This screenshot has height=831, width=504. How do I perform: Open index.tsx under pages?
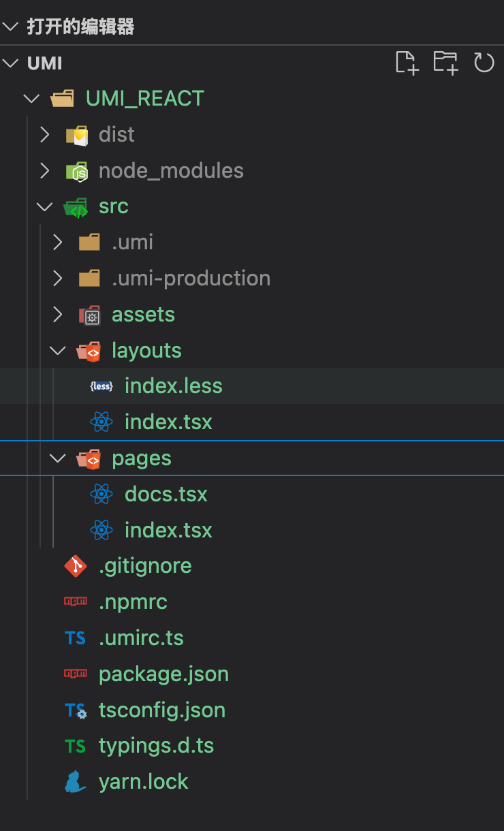(x=168, y=530)
